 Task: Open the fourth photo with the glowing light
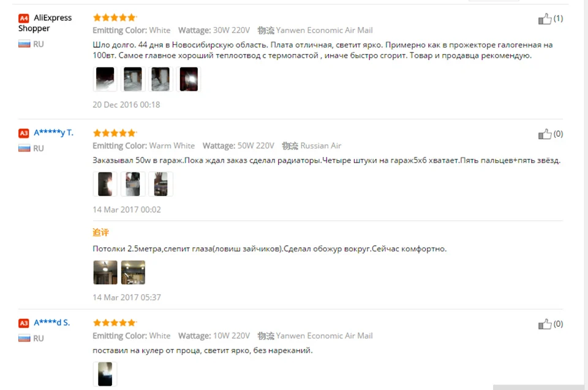coord(188,79)
